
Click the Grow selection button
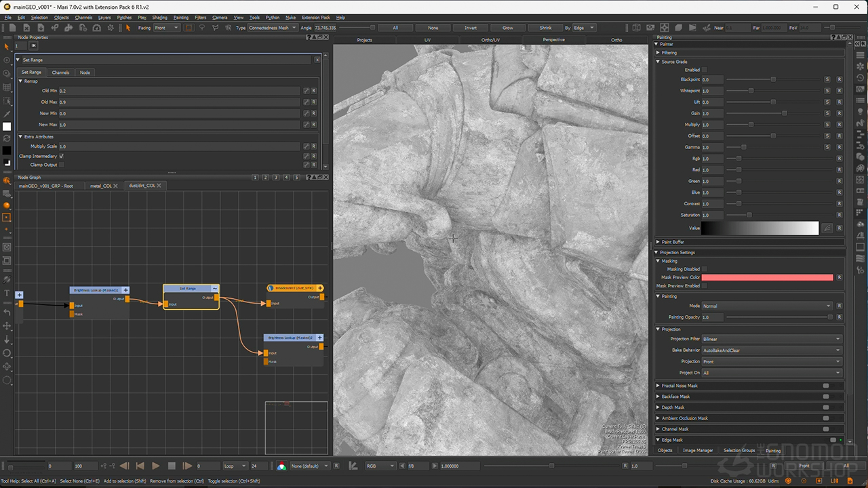pos(507,28)
